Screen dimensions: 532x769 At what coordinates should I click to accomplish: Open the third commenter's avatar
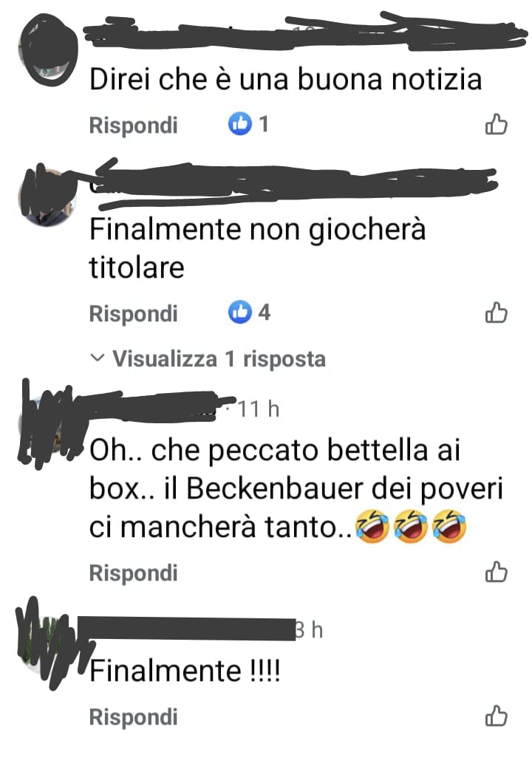(47, 425)
